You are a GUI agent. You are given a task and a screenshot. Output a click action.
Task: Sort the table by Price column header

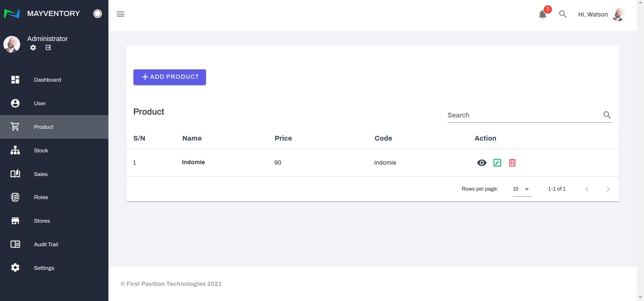pyautogui.click(x=283, y=138)
